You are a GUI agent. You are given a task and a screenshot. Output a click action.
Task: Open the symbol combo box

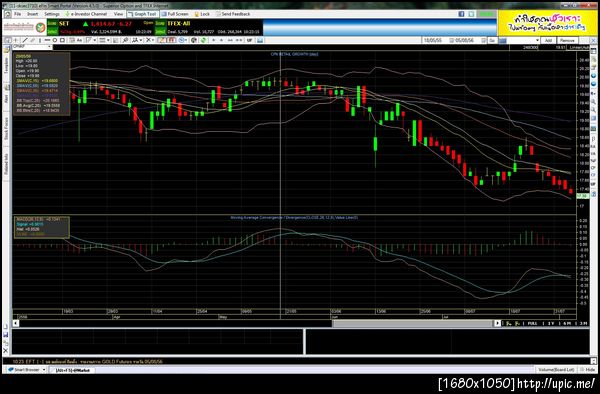point(32,47)
